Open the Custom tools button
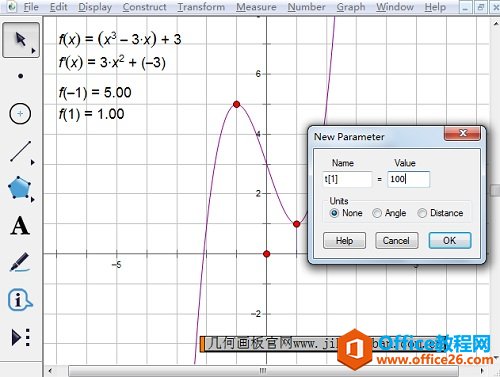500x377 pixels. coord(21,337)
